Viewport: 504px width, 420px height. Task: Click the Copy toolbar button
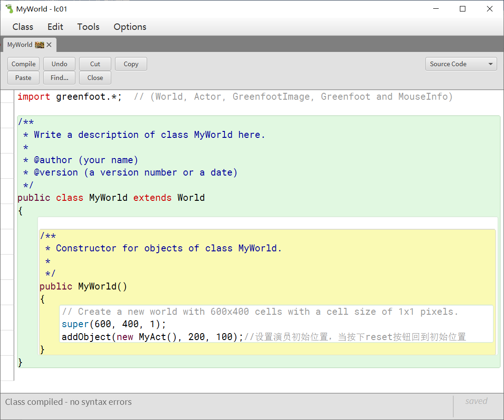pos(131,64)
